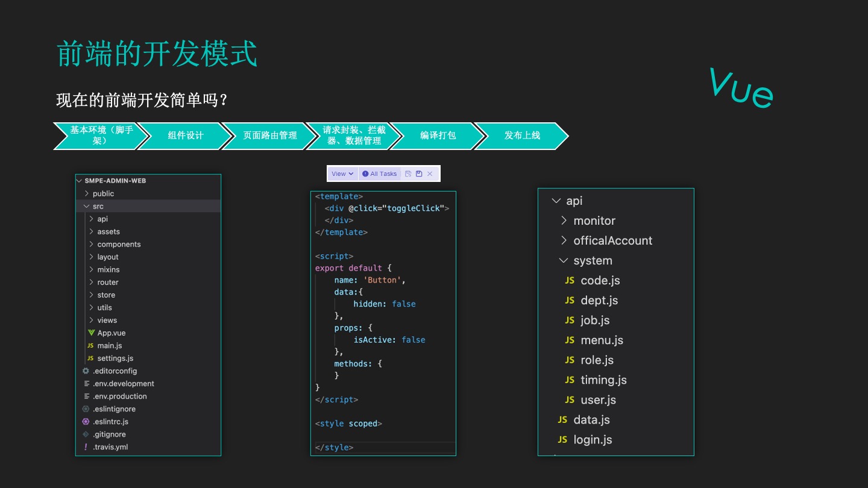This screenshot has height=488, width=868.
Task: Expand the mixins folder
Action: pos(92,269)
